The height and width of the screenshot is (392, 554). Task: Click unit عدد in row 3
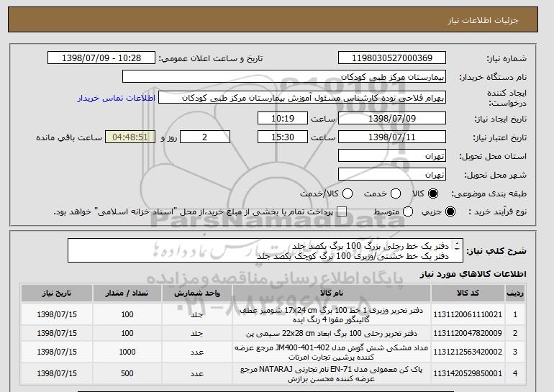tap(197, 352)
